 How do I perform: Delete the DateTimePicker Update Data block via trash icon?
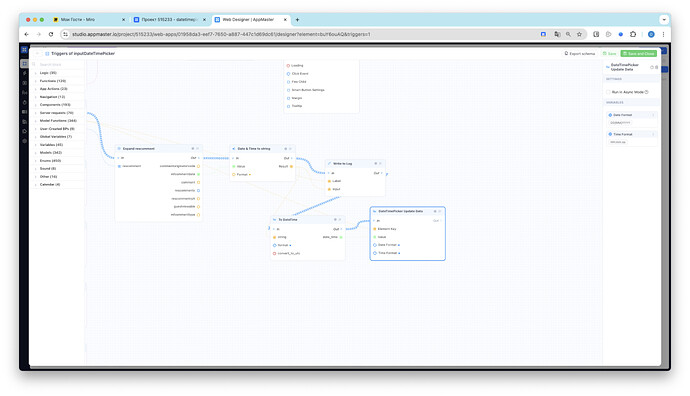pos(657,67)
